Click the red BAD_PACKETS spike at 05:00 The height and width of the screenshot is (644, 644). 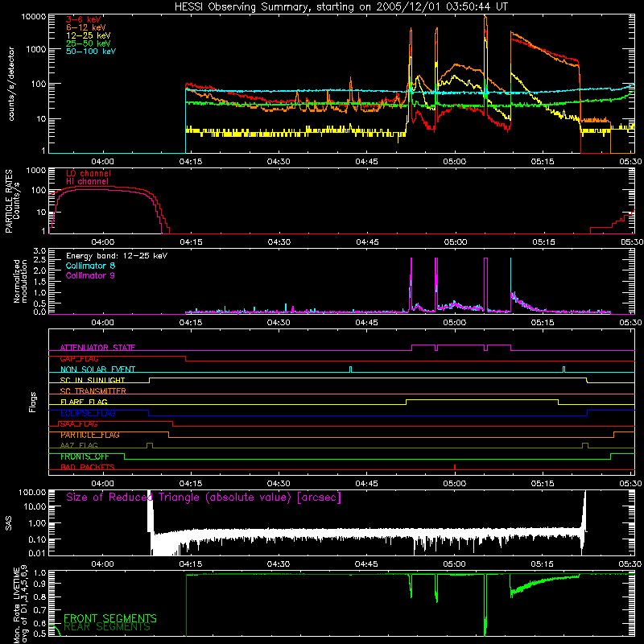point(455,467)
